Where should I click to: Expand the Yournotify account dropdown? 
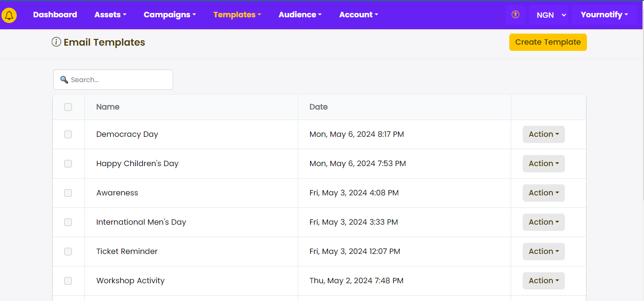point(604,15)
